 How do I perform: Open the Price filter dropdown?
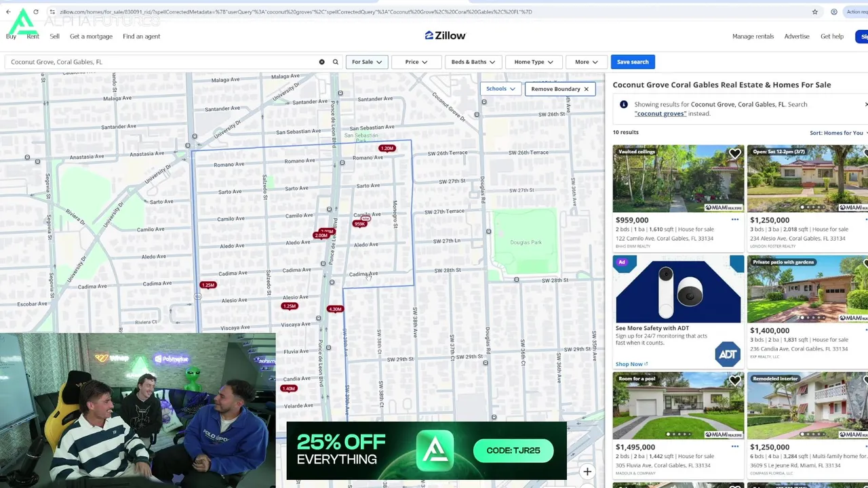pyautogui.click(x=416, y=62)
